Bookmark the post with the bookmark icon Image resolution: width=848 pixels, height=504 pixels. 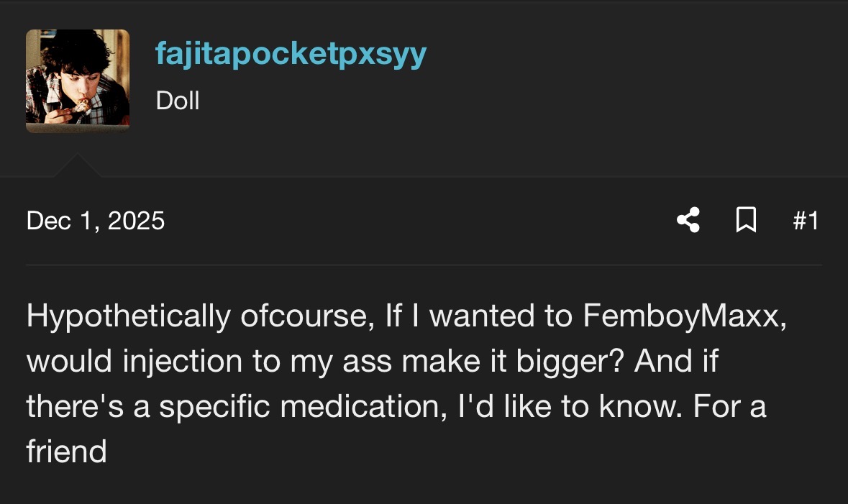[746, 220]
